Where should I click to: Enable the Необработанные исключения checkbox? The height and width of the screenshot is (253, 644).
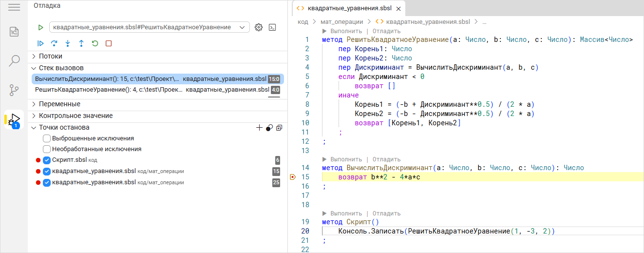pyautogui.click(x=47, y=149)
